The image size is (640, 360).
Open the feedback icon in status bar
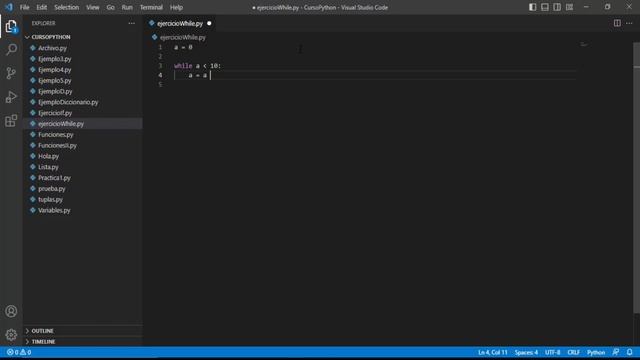tap(616, 352)
